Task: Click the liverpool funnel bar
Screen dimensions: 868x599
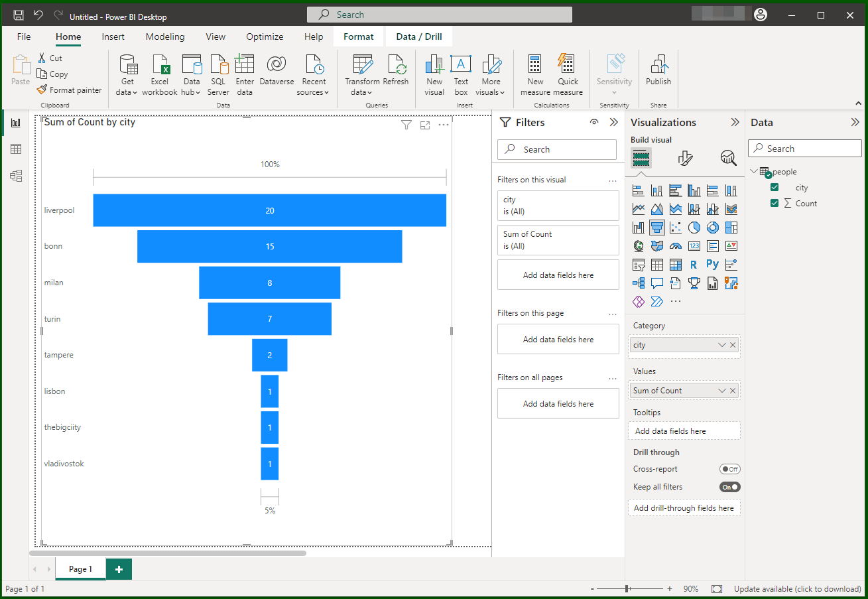Action: click(270, 210)
